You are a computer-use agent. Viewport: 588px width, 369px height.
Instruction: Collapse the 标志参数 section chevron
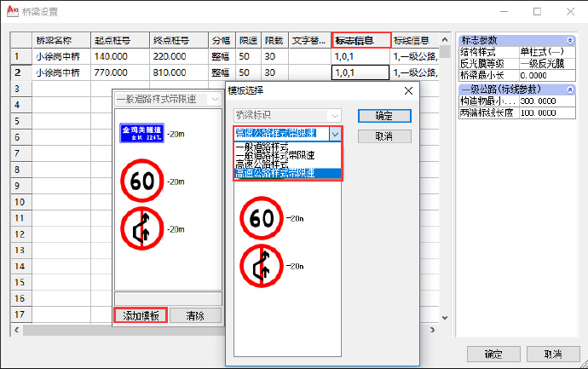click(x=569, y=40)
